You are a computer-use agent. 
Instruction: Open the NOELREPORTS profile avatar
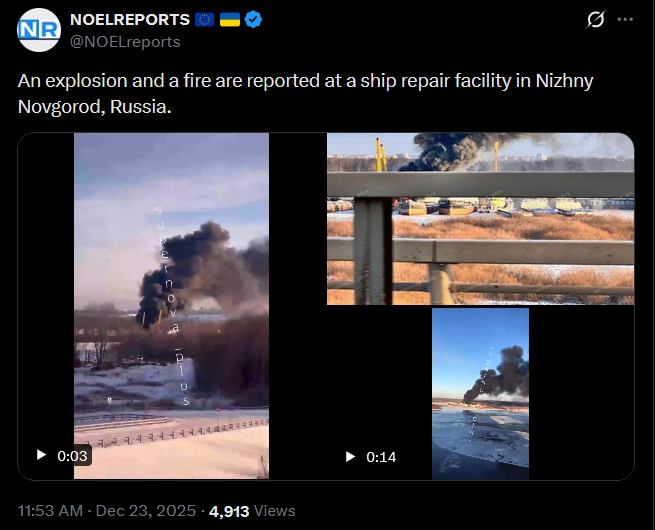(x=39, y=30)
